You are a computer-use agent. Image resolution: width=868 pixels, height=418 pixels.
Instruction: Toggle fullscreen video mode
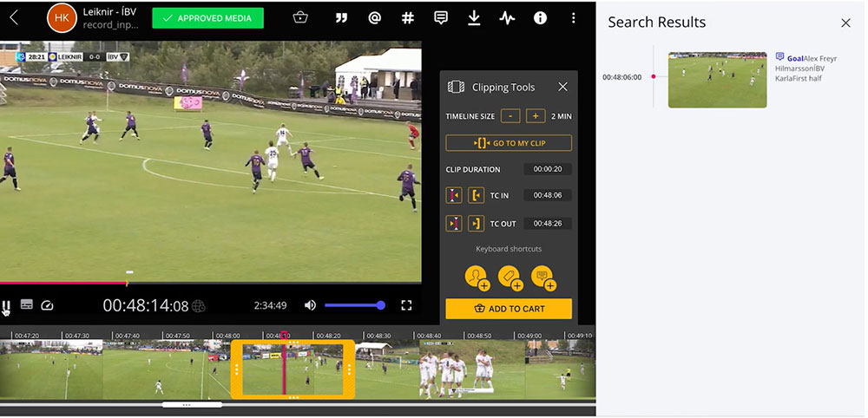point(405,305)
